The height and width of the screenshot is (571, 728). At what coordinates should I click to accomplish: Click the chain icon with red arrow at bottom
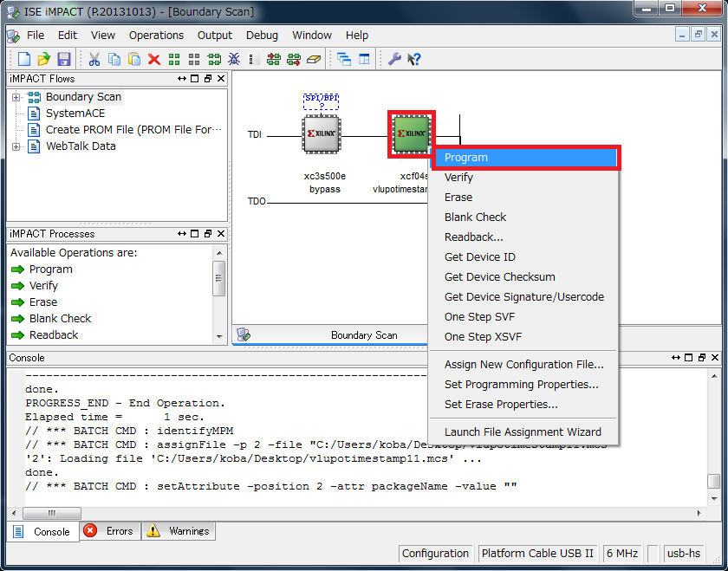pyautogui.click(x=294, y=59)
